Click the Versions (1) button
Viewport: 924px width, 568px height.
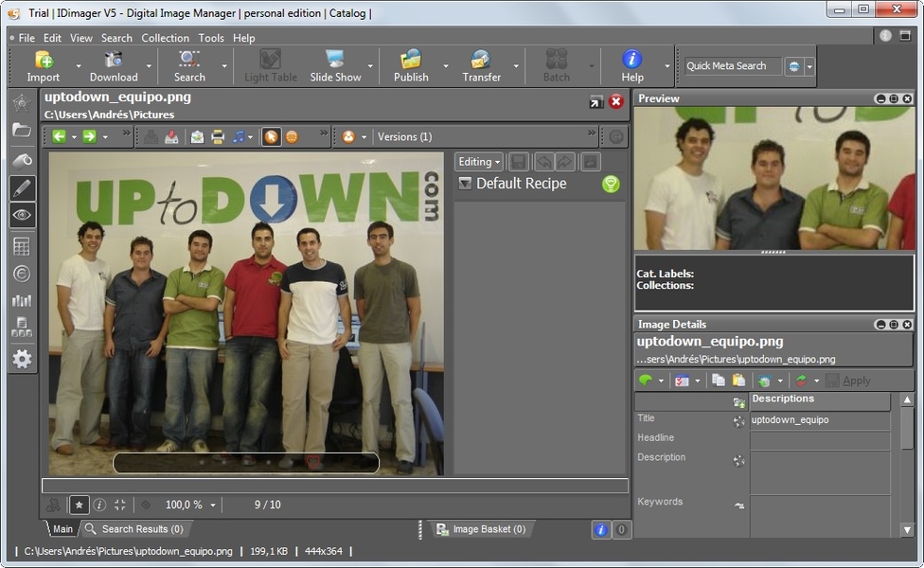405,136
